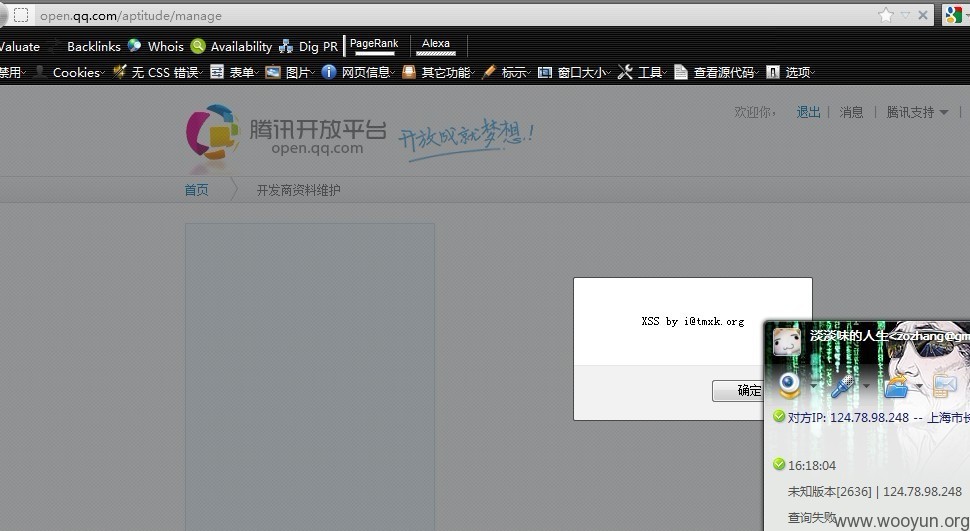Click the XSS by i@tmxk.org alert text
The image size is (970, 531).
[x=693, y=321]
